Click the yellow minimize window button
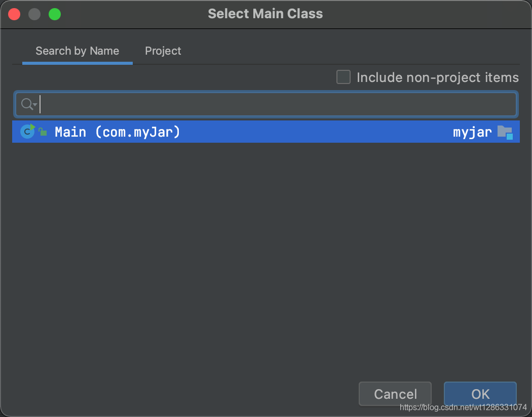 tap(34, 14)
